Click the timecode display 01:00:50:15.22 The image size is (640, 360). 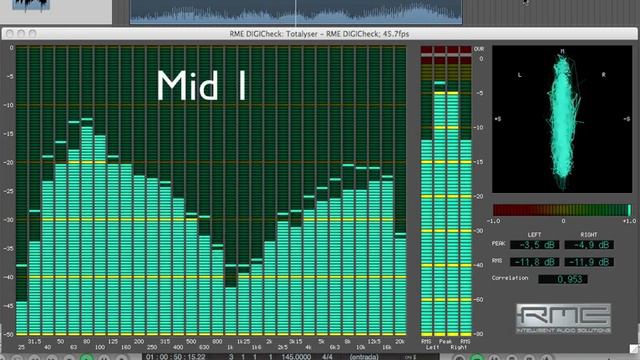176,357
